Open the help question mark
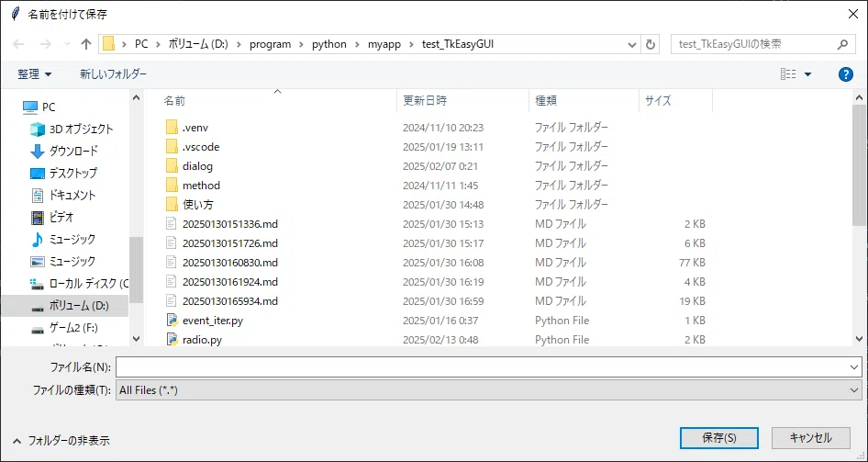868x462 pixels. [846, 74]
